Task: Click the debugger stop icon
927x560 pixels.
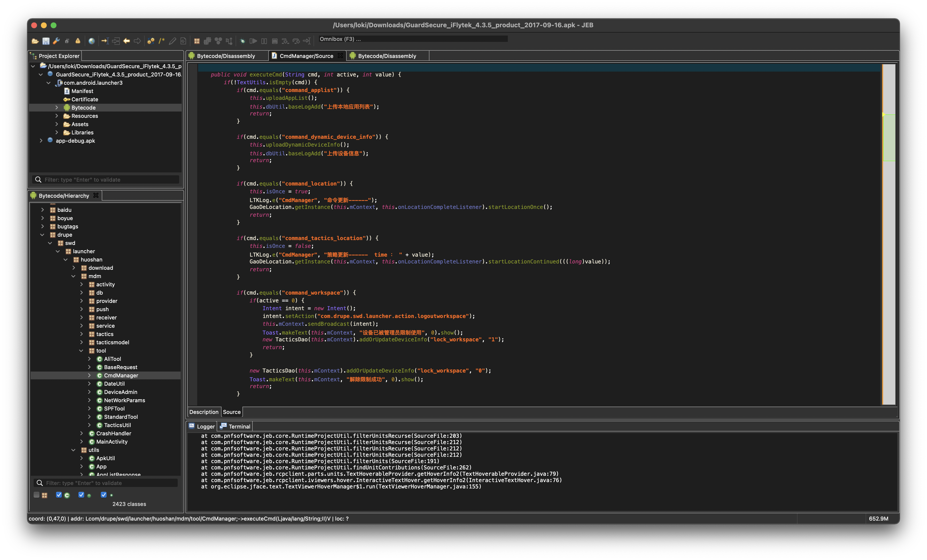Action: click(275, 41)
